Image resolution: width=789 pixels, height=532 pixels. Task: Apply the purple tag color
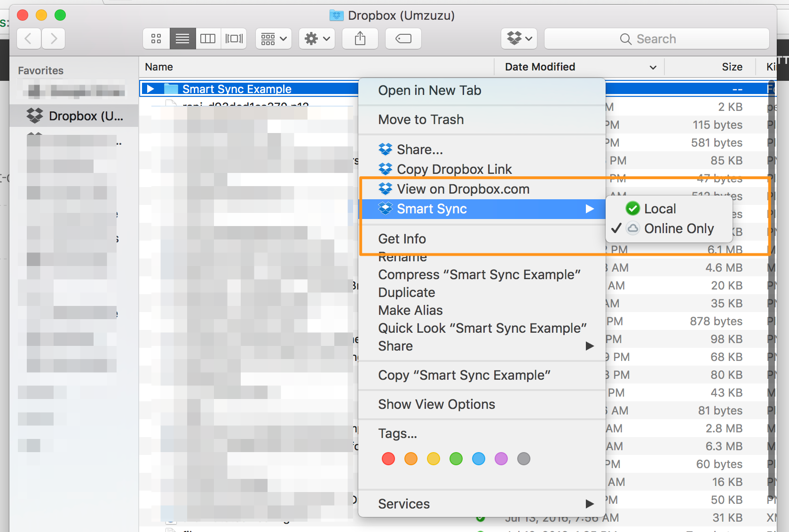(x=501, y=459)
